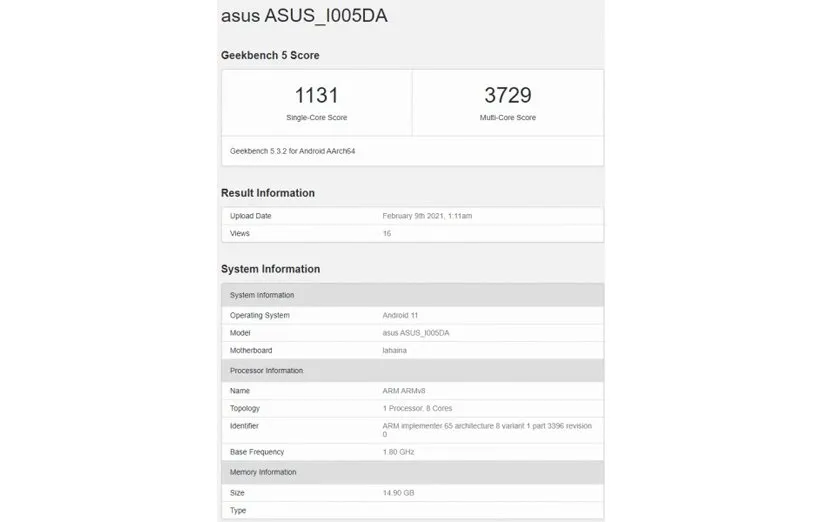Click the Multi-Core Score label
This screenshot has height=522, width=822.
pos(507,118)
